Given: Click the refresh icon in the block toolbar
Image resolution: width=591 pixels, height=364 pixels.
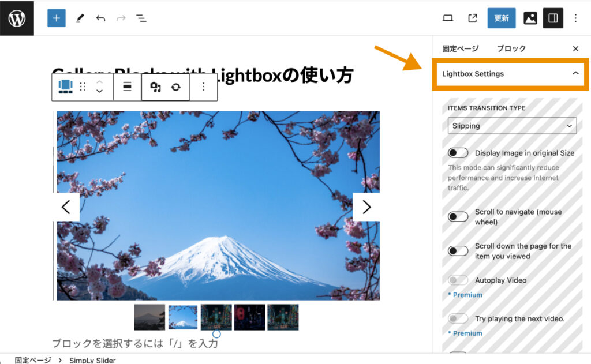Looking at the screenshot, I should pos(177,87).
